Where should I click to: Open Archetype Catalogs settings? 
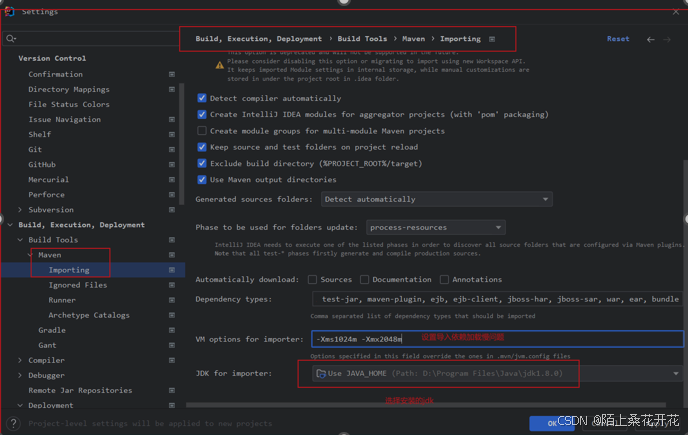89,315
